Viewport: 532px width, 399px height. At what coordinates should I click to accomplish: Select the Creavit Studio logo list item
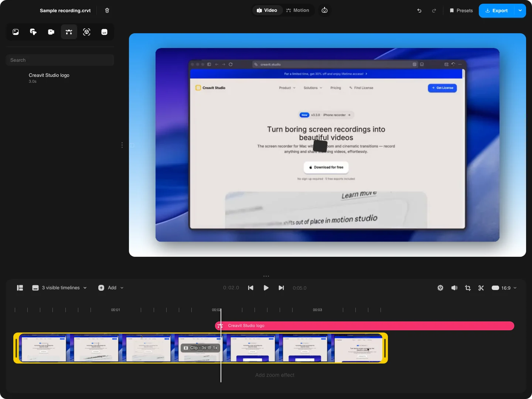[60, 78]
